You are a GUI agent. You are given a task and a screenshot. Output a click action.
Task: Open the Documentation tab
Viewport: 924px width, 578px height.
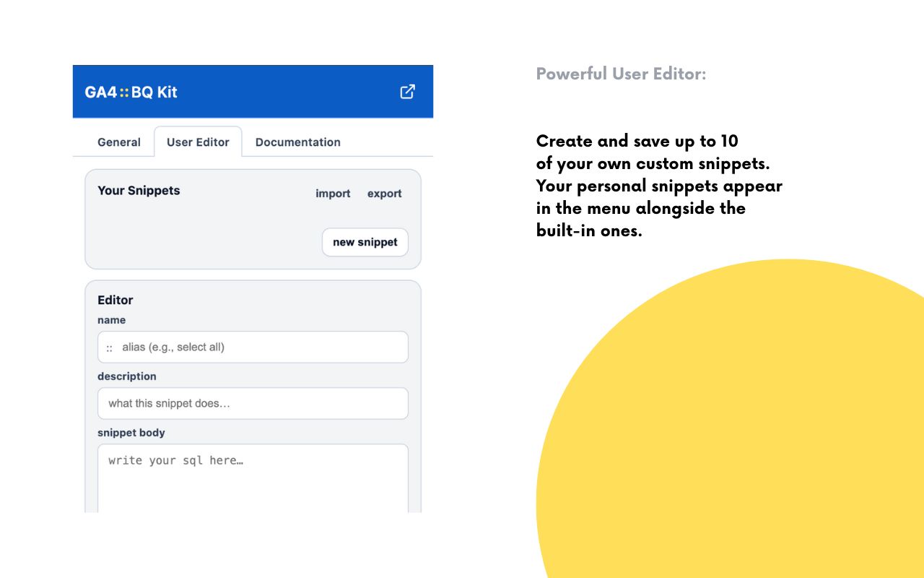pyautogui.click(x=298, y=142)
